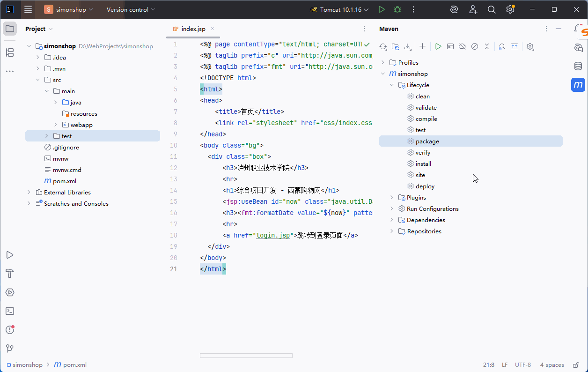The height and width of the screenshot is (372, 588).
Task: Expand Maven Plugins node
Action: (392, 197)
